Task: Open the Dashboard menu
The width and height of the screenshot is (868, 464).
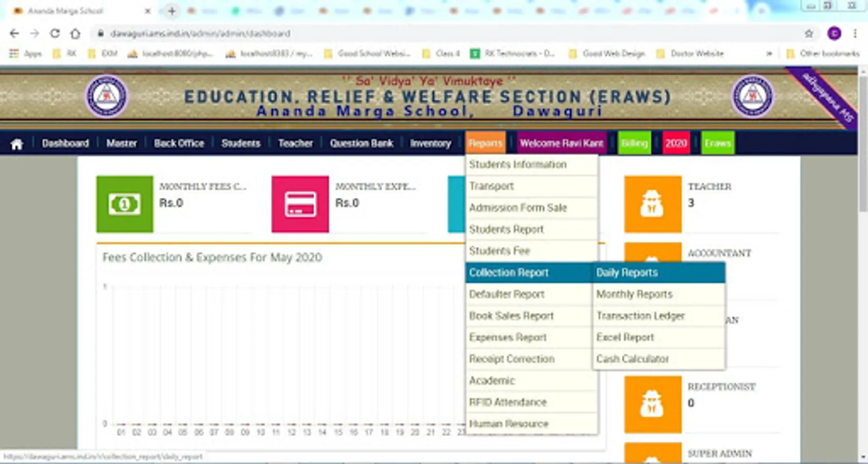Action: pos(66,143)
